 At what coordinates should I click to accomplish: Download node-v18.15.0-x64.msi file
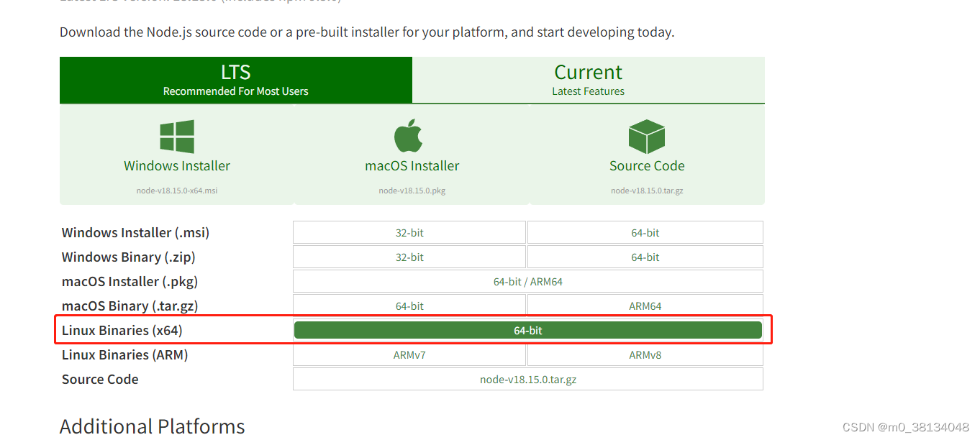[x=177, y=191]
